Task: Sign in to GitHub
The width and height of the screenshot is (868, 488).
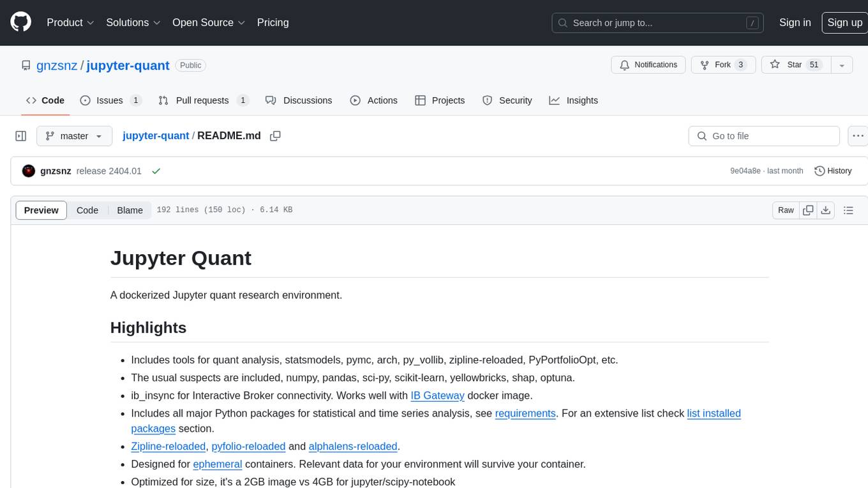Action: [x=795, y=22]
